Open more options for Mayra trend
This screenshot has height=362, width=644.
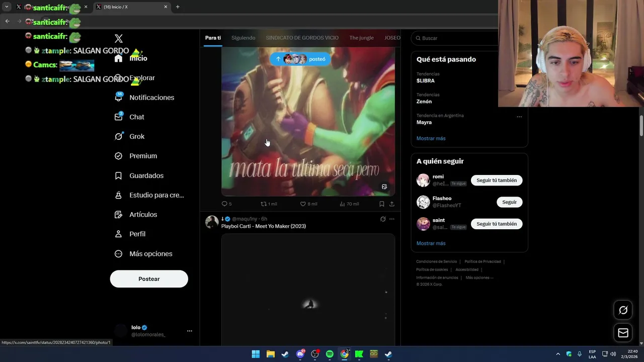519,117
